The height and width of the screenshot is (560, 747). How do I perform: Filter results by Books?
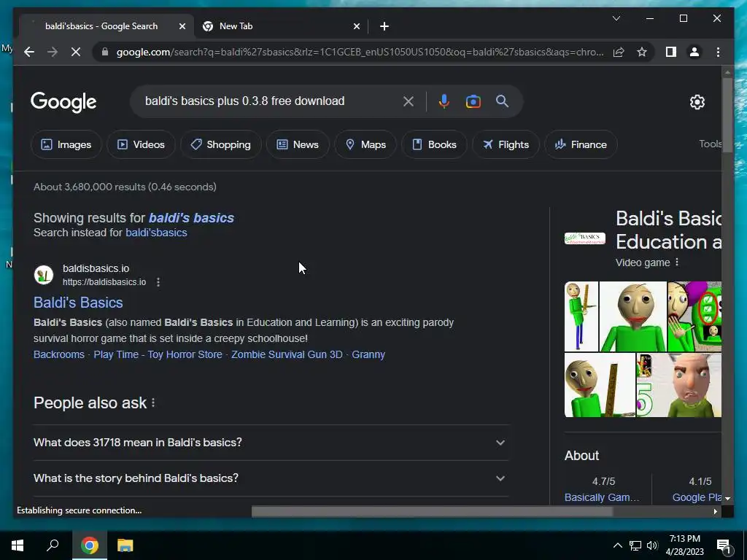pos(434,144)
